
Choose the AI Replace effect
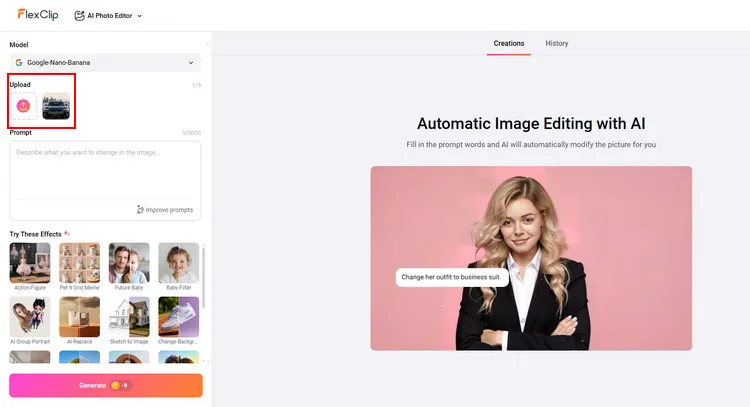coord(79,320)
